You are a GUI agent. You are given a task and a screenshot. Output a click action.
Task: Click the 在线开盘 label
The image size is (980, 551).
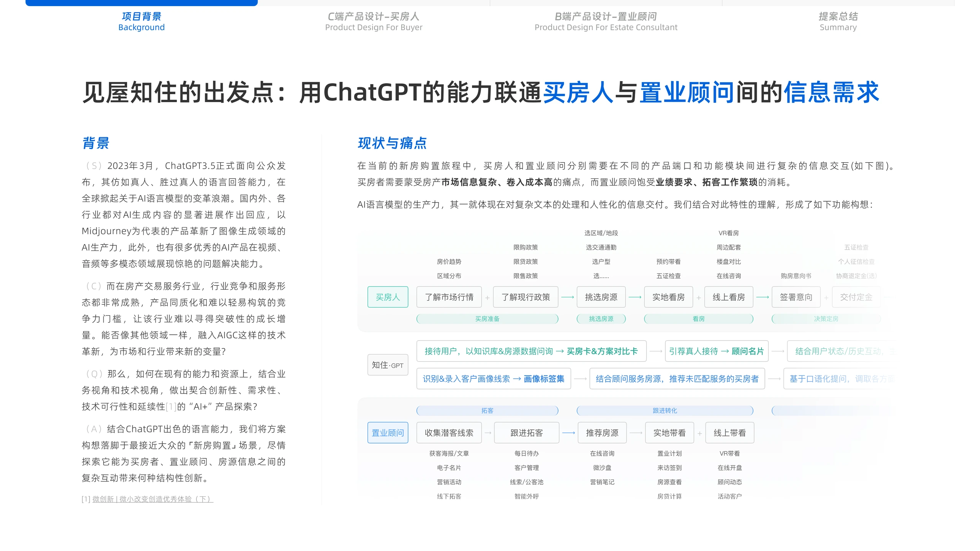click(730, 468)
